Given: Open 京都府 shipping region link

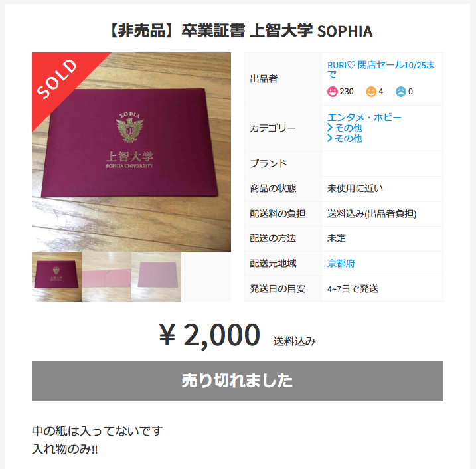Looking at the screenshot, I should (341, 263).
